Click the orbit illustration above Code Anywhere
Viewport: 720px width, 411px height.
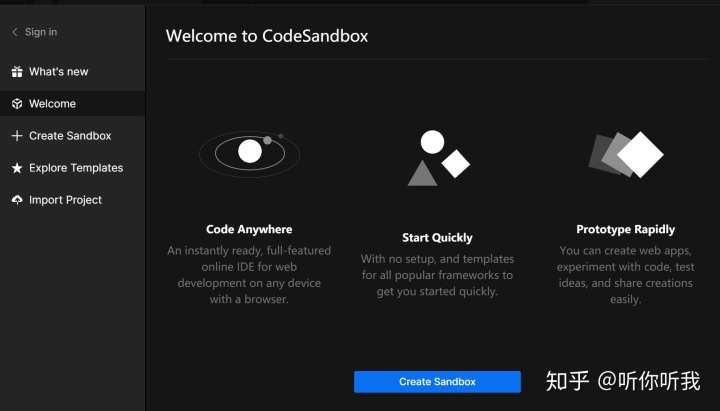click(x=249, y=153)
